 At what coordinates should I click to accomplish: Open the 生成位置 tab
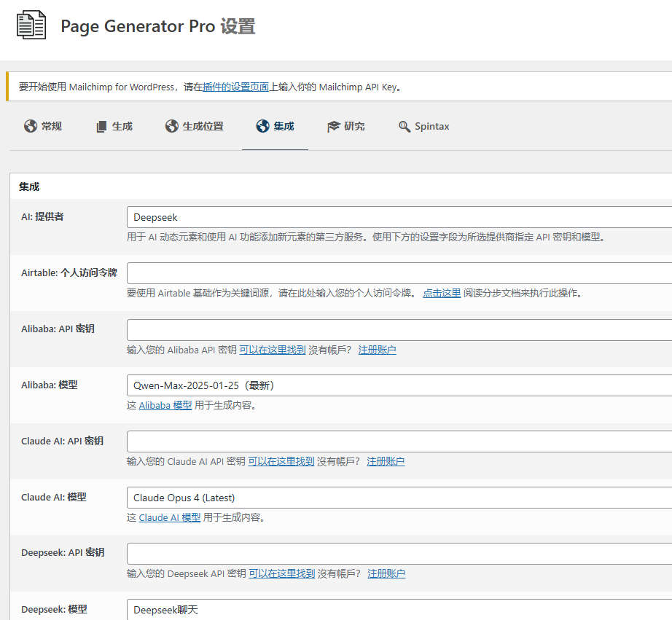click(194, 126)
